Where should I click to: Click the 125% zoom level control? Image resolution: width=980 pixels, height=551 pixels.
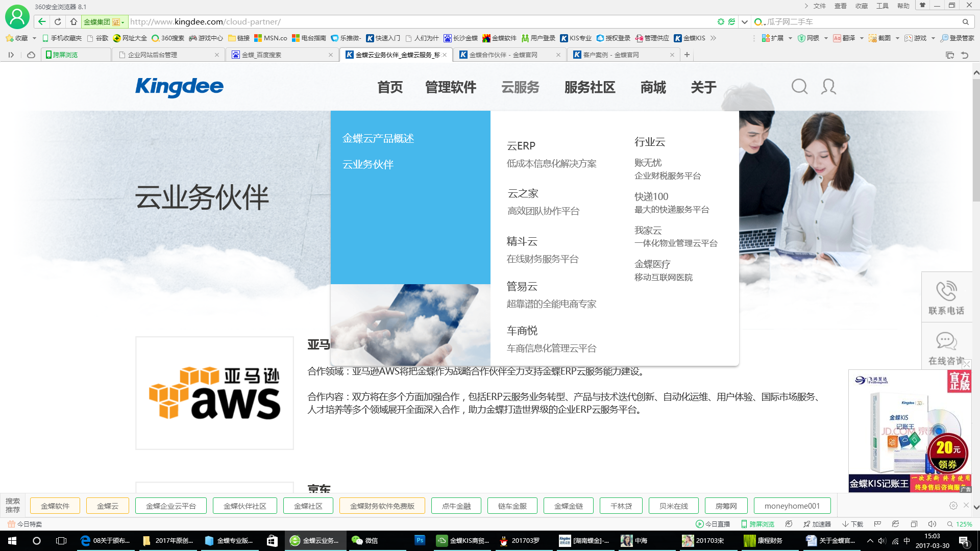[x=960, y=524]
